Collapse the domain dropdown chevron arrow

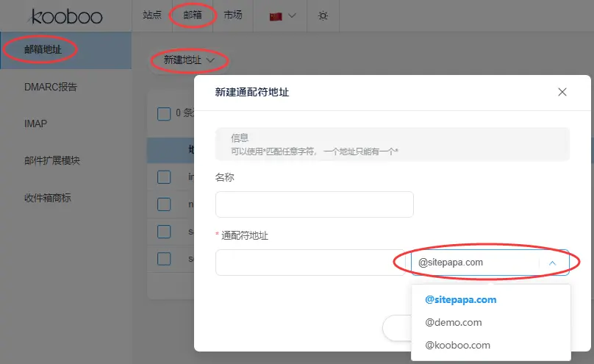pos(554,263)
